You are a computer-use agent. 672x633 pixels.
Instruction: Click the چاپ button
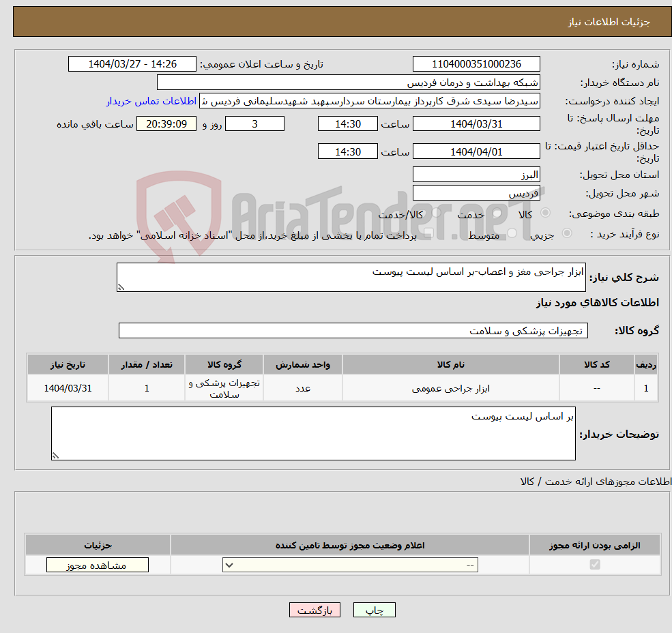tap(375, 610)
